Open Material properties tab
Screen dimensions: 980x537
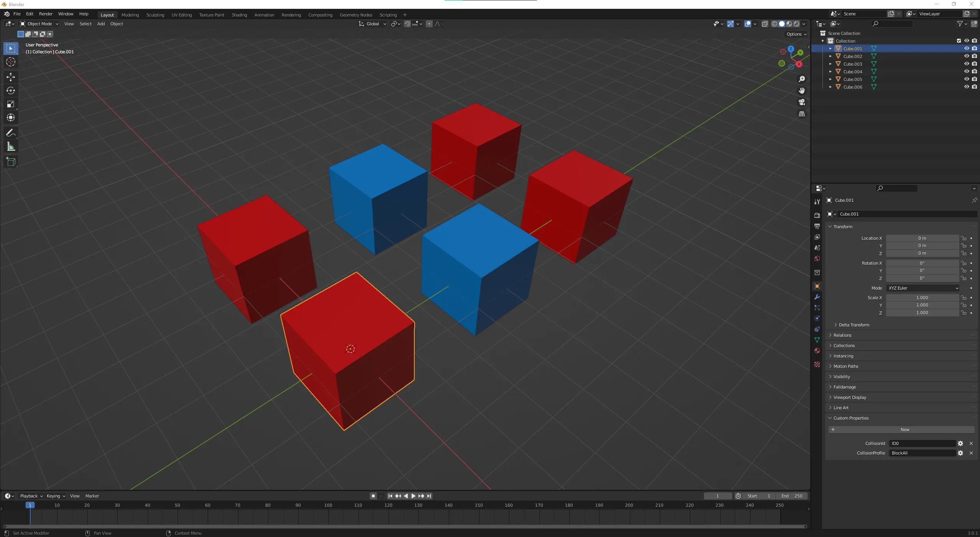(817, 351)
